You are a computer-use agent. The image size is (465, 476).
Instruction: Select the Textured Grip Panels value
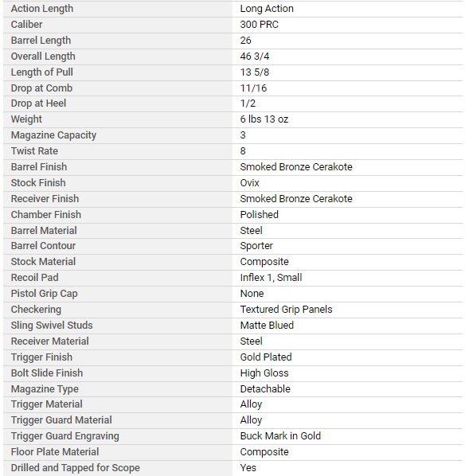286,310
